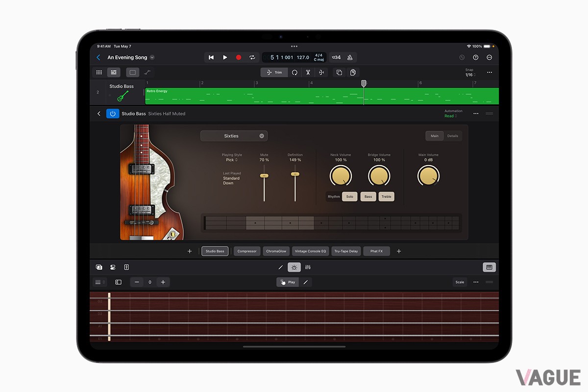Click the paste clipboard icon
The height and width of the screenshot is (392, 588).
coord(353,72)
